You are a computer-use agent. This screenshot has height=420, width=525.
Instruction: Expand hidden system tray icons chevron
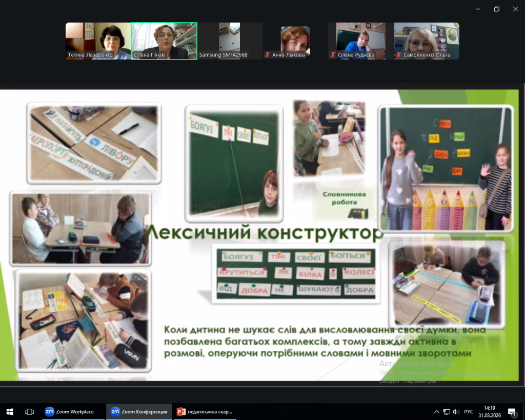[x=437, y=411]
